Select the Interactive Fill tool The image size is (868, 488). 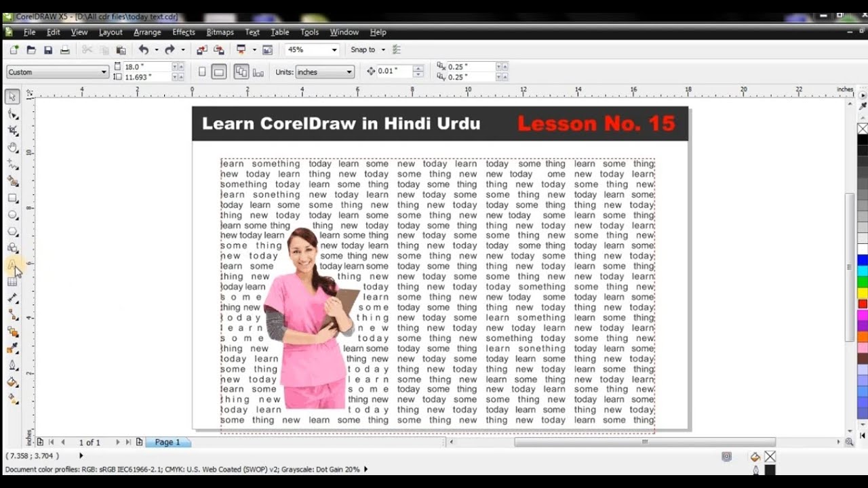pos(12,399)
